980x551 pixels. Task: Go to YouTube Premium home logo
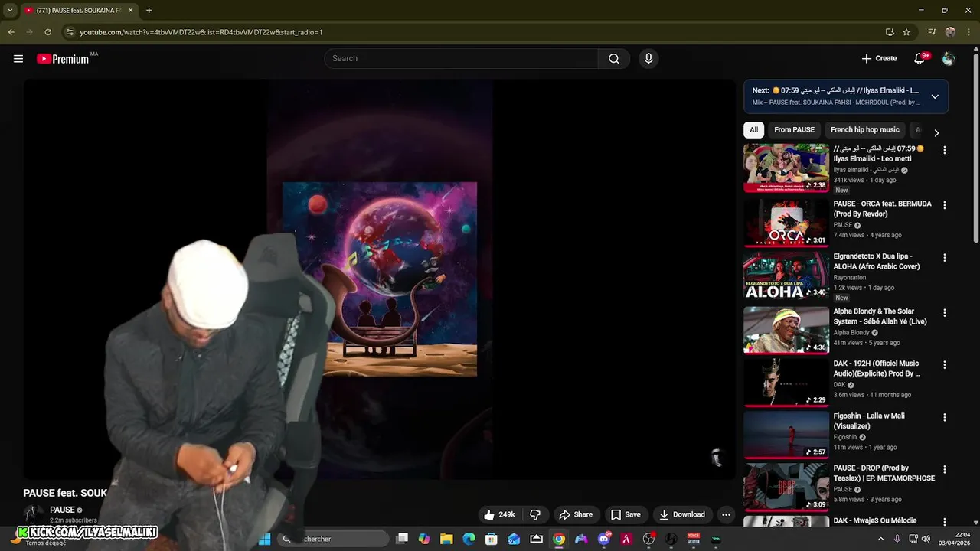[63, 59]
